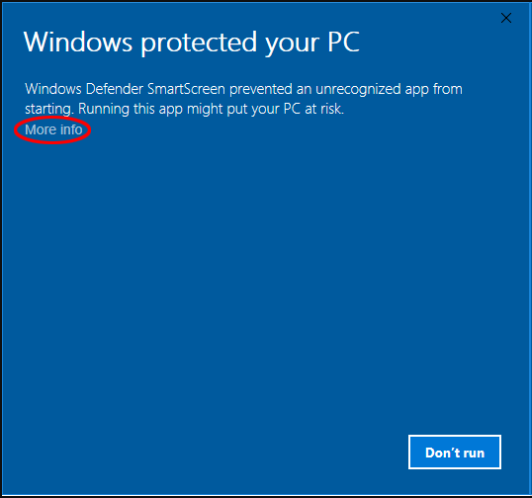Image resolution: width=532 pixels, height=498 pixels.
Task: Click the link below the risk warning
Action: pyautogui.click(x=54, y=130)
